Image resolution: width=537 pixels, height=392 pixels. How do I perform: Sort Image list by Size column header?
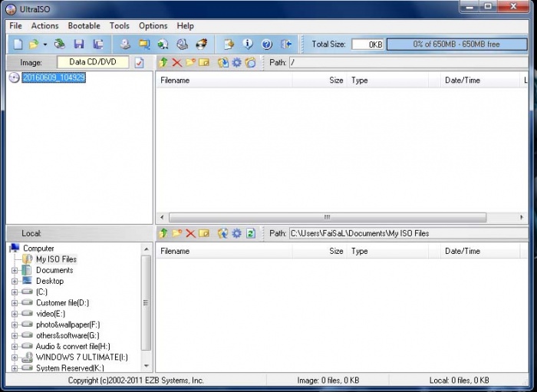[319, 81]
